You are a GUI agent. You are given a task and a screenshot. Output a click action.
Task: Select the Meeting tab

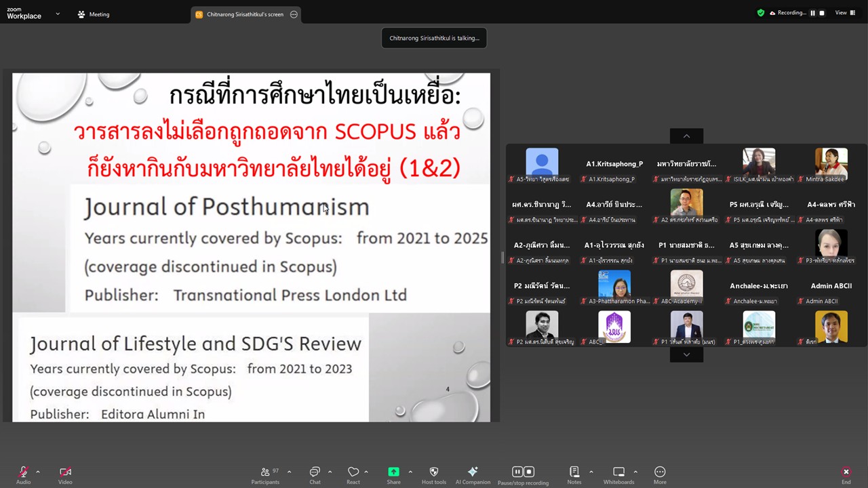click(94, 14)
